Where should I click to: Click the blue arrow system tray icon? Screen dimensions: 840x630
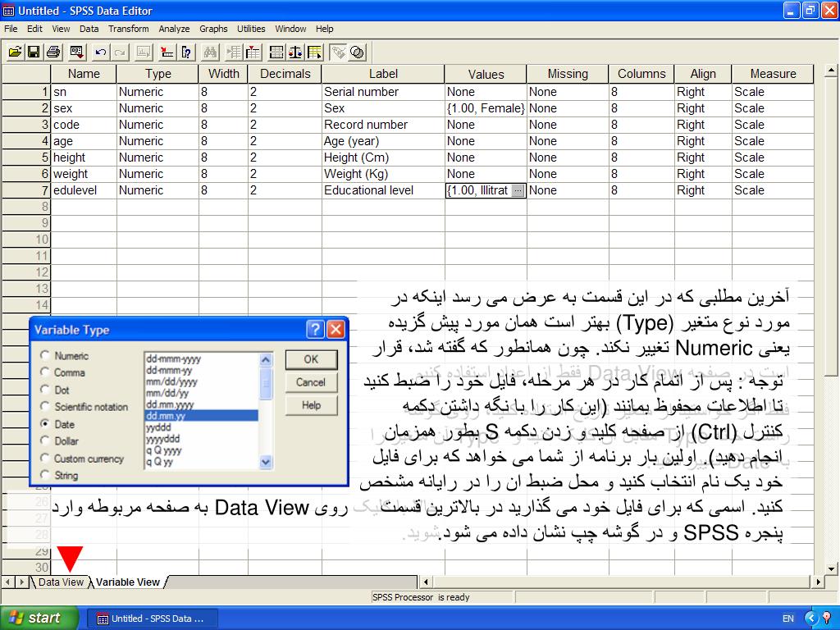point(812,619)
